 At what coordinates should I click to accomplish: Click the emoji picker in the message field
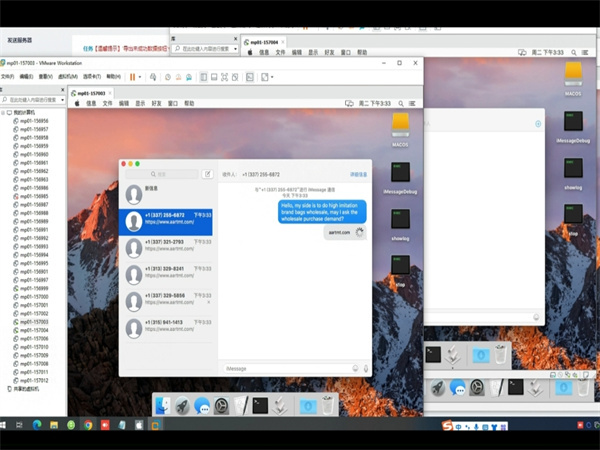pos(356,368)
